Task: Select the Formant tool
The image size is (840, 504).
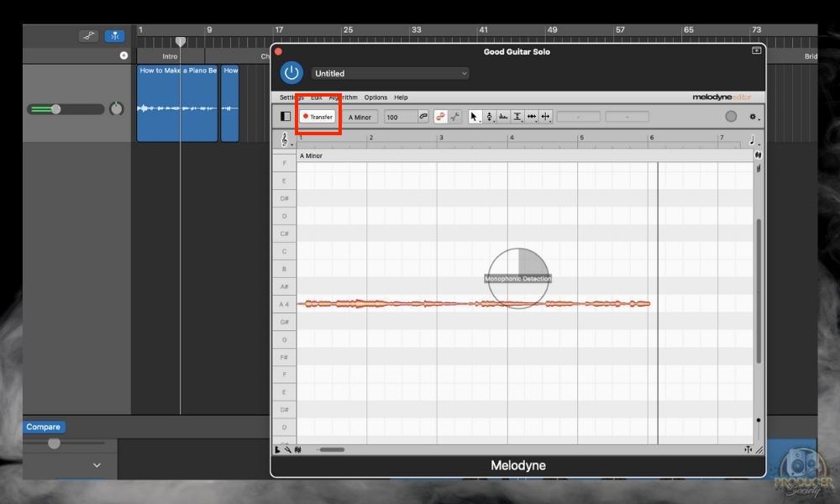Action: pos(503,116)
